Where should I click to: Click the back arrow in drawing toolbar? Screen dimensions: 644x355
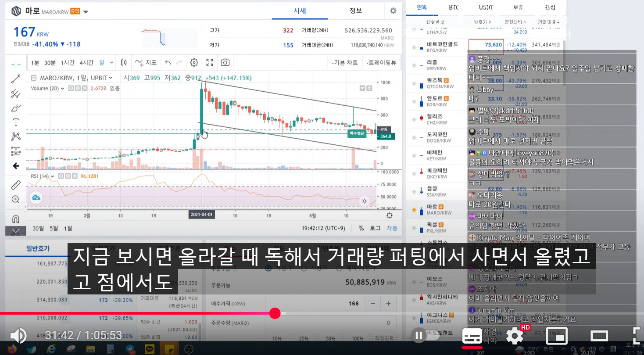[16, 166]
